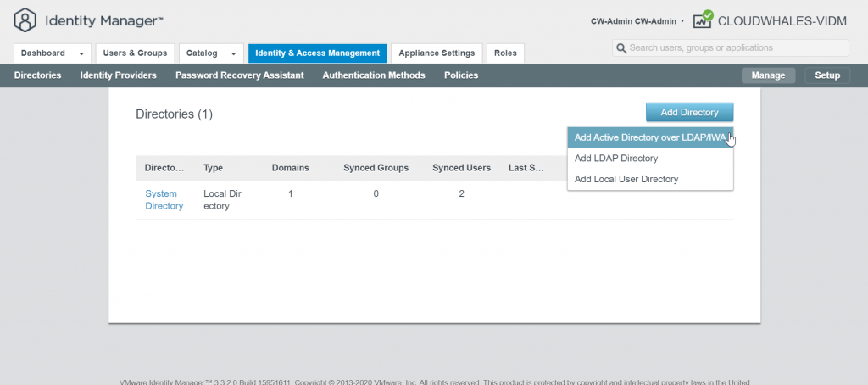
Task: Click the Domains column header
Action: (290, 168)
